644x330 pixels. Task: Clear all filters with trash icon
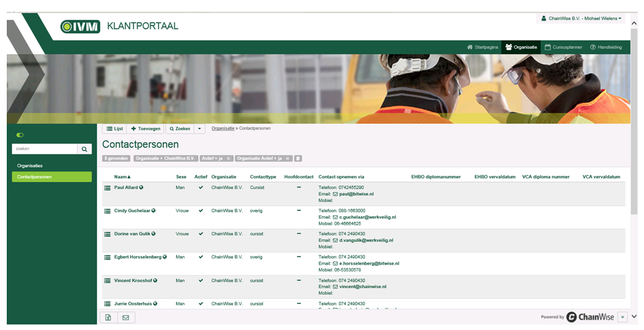pyautogui.click(x=298, y=158)
